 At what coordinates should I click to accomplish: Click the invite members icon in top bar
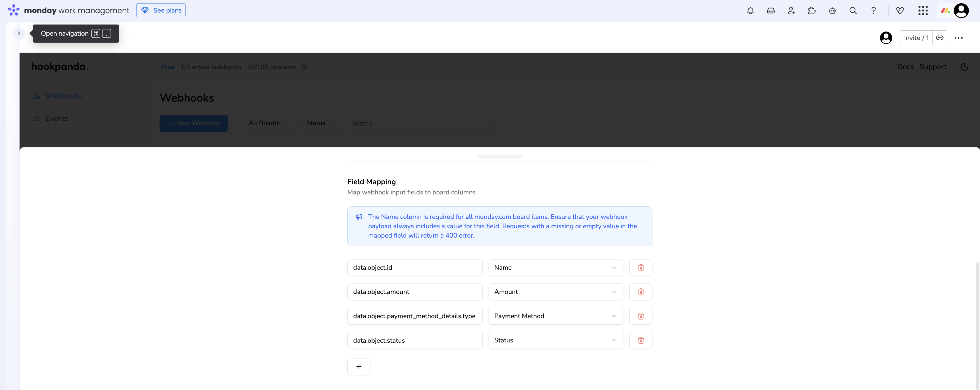(791, 11)
